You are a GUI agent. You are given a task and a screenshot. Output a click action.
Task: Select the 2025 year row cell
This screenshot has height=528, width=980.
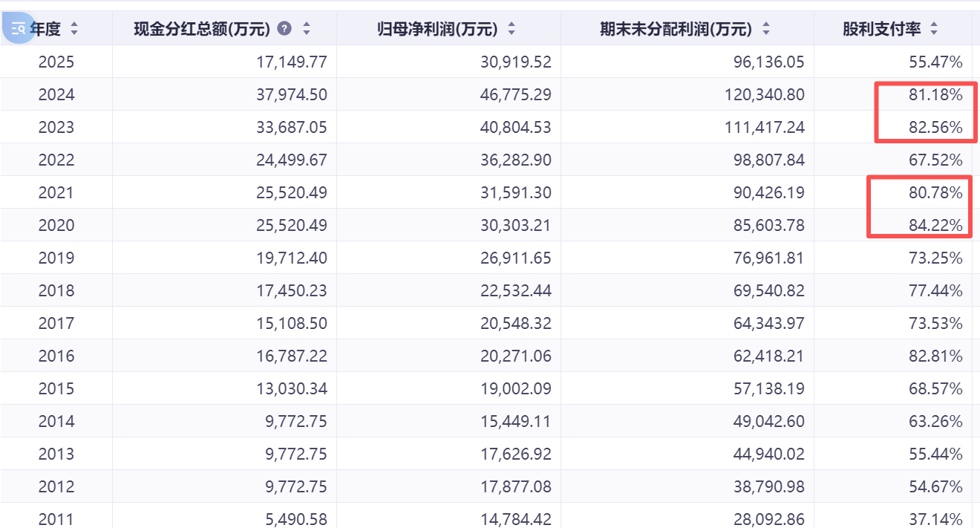coord(56,62)
